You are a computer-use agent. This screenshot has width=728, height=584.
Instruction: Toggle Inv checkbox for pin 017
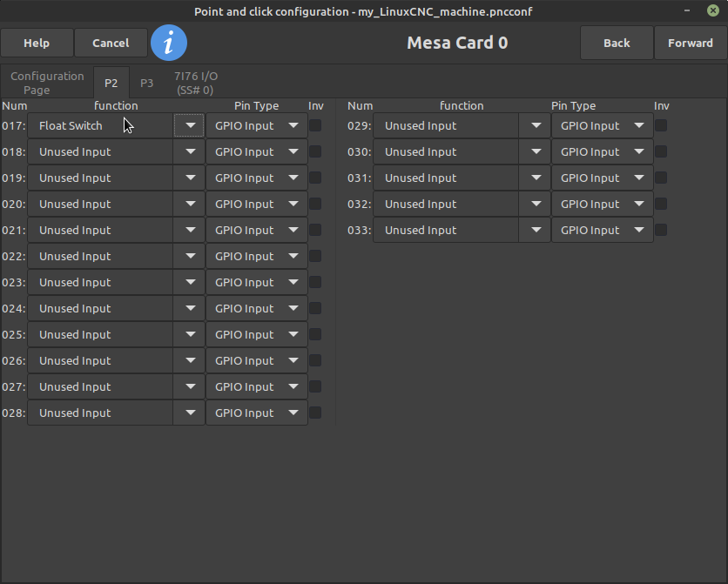(x=315, y=125)
